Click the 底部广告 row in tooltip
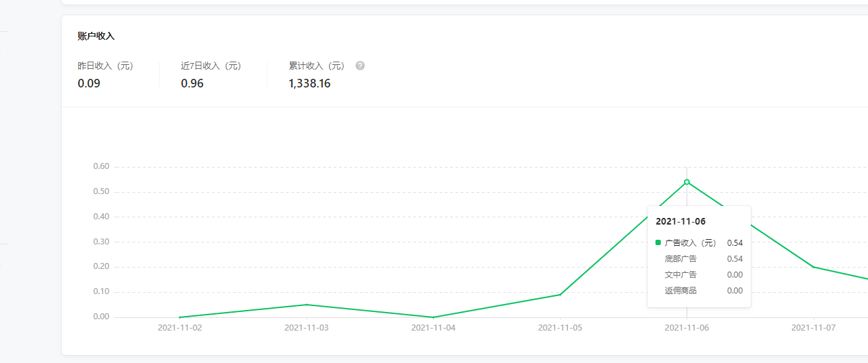Screen dimensions: 868x363 [x=681, y=259]
